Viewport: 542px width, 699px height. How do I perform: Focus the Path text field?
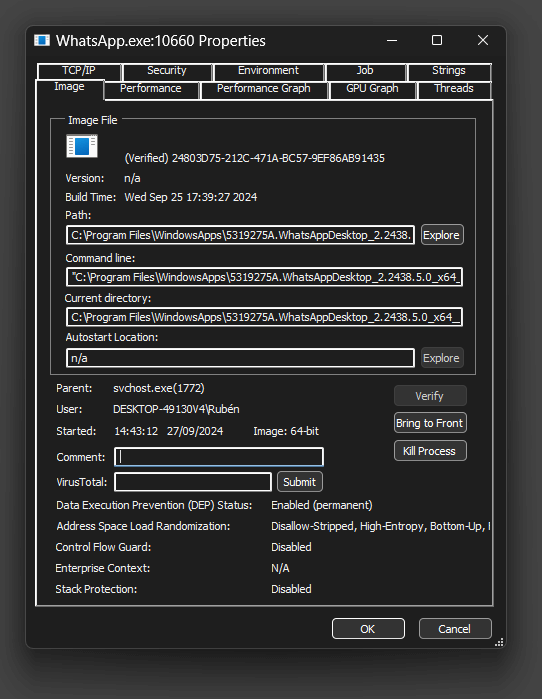tap(240, 235)
